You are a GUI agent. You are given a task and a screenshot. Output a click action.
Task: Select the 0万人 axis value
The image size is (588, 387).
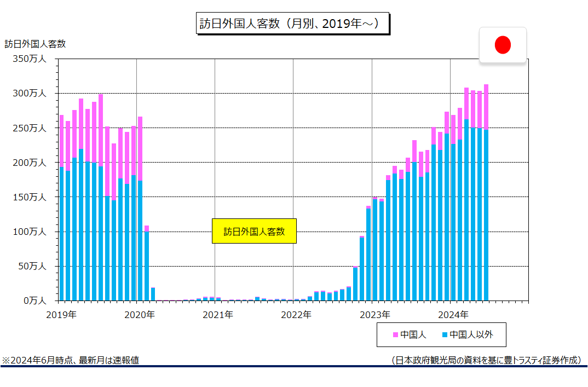tap(35, 301)
